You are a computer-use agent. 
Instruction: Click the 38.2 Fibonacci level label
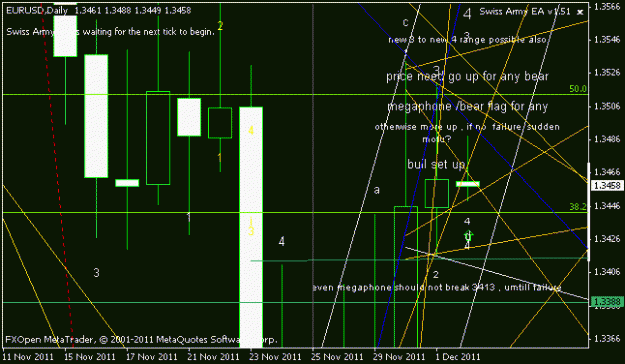click(578, 206)
